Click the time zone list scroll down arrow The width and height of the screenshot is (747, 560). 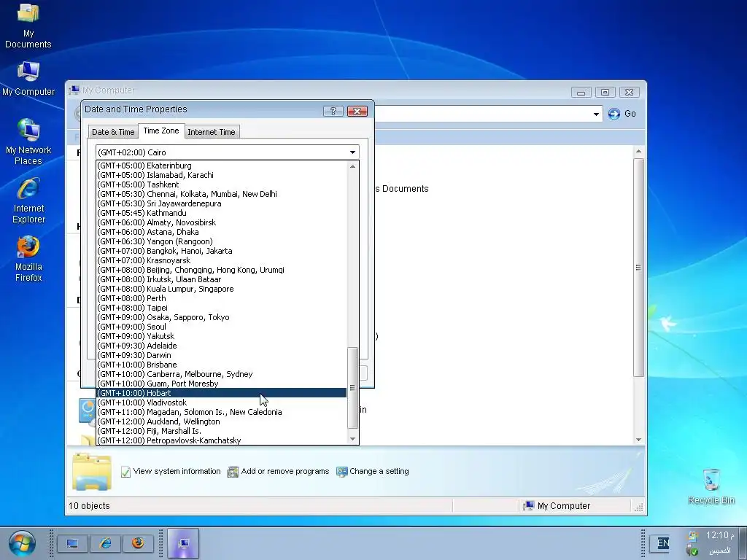pos(352,439)
